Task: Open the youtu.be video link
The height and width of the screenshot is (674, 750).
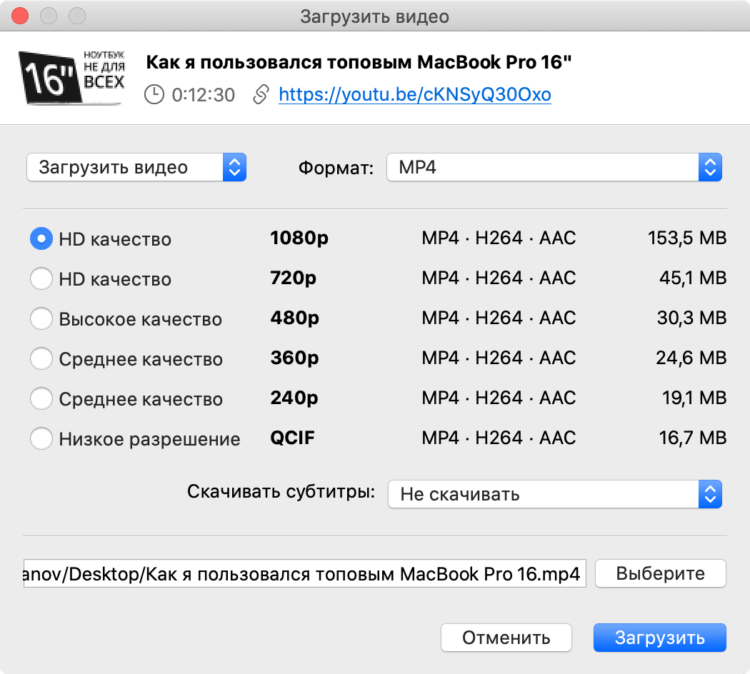Action: [x=415, y=94]
